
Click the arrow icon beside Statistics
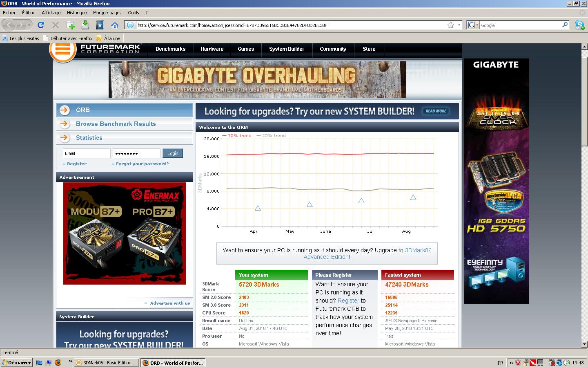pyautogui.click(x=65, y=138)
